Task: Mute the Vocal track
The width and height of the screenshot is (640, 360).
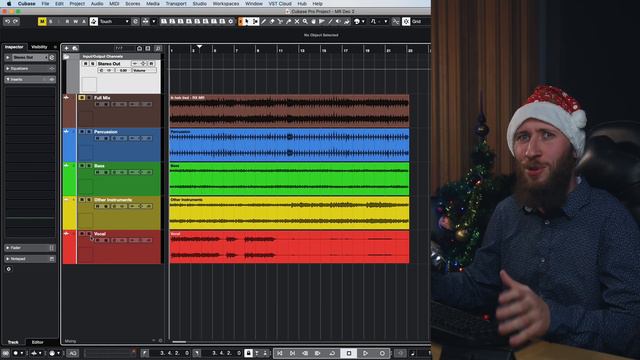Action: (82, 233)
